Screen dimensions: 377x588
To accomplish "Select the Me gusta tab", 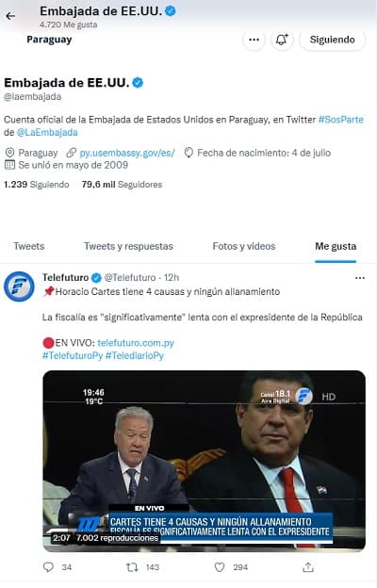I will pos(336,246).
